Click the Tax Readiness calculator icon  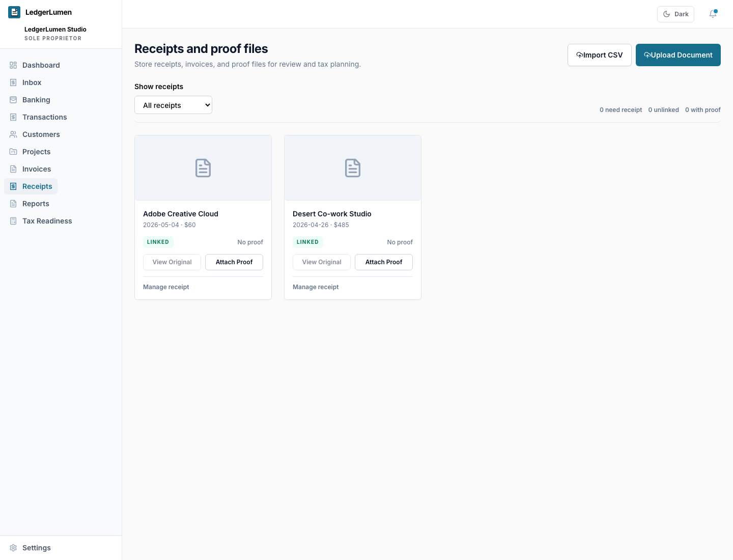coord(13,221)
